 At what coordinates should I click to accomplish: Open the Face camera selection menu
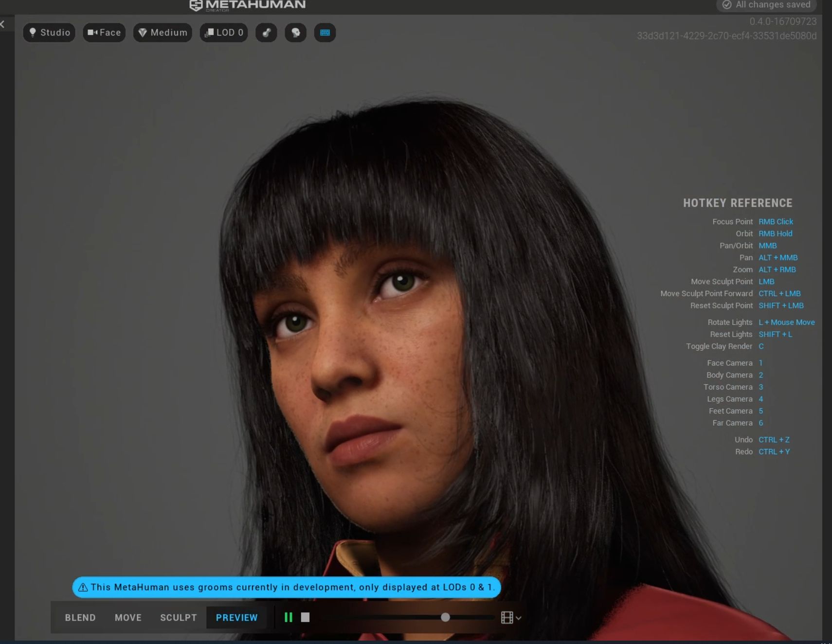coord(104,33)
